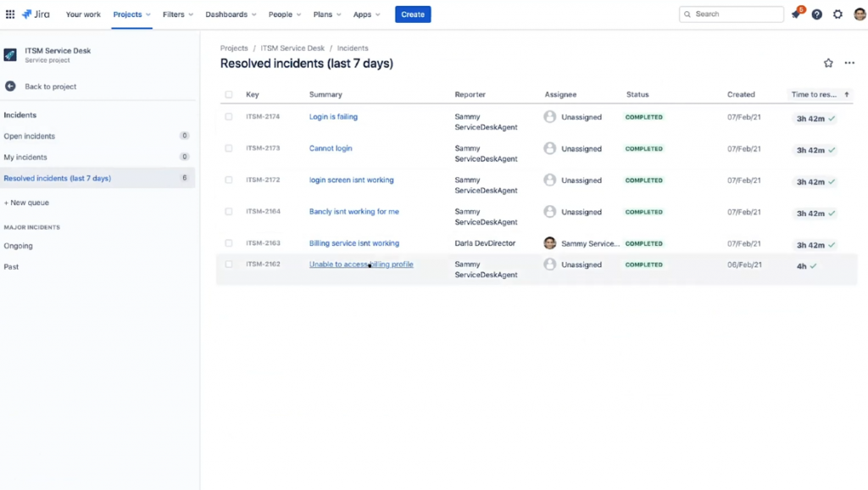The width and height of the screenshot is (868, 490).
Task: Open the app switcher grid icon
Action: (x=10, y=14)
